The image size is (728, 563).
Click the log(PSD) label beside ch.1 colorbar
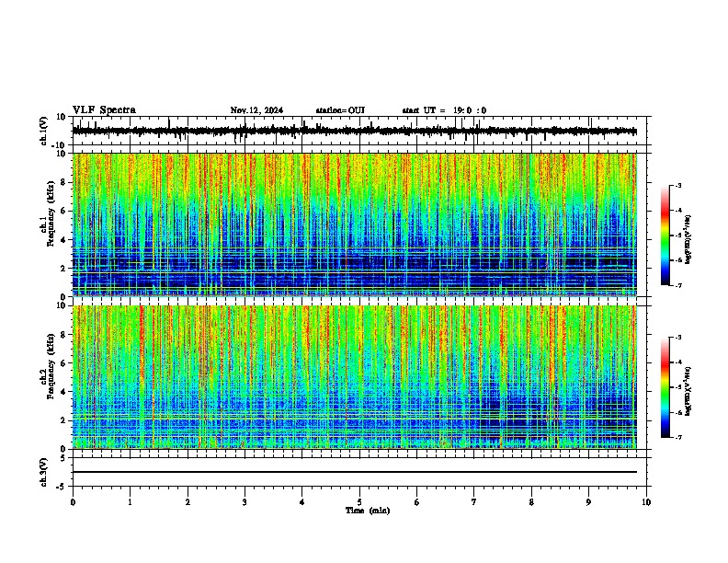click(688, 240)
